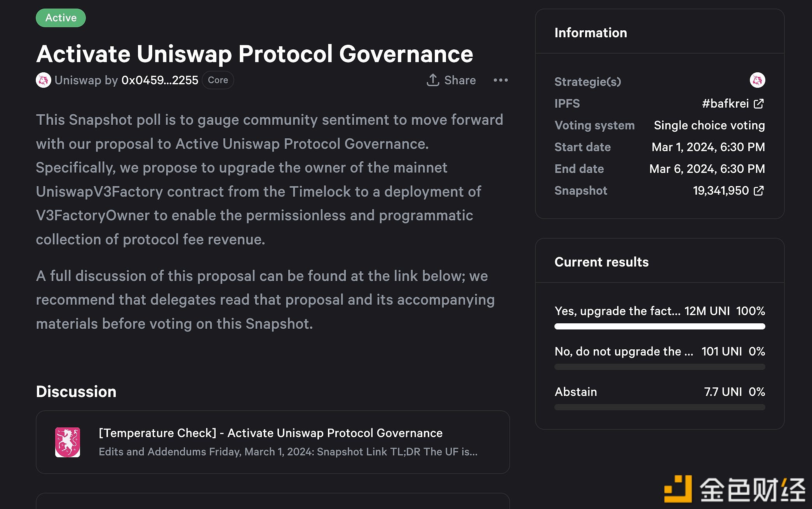Click the 'No, do not upgrade' result bar
The height and width of the screenshot is (509, 812).
(x=660, y=367)
